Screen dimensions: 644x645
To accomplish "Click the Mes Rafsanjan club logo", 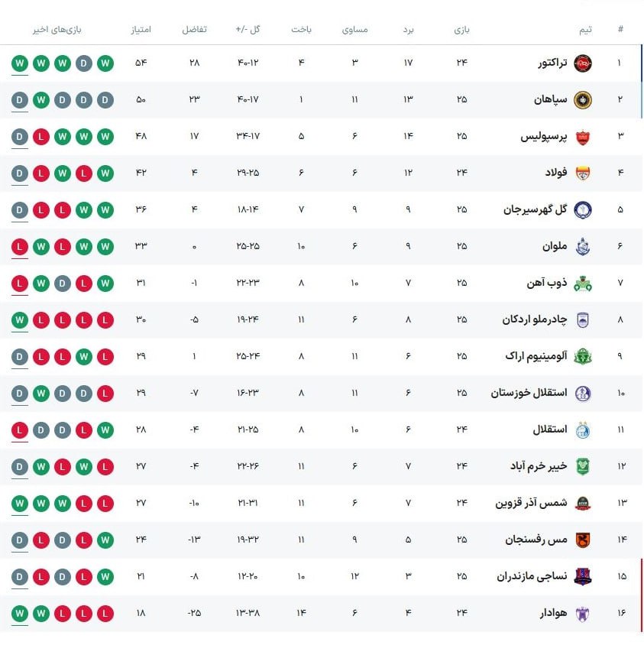I will coord(582,540).
